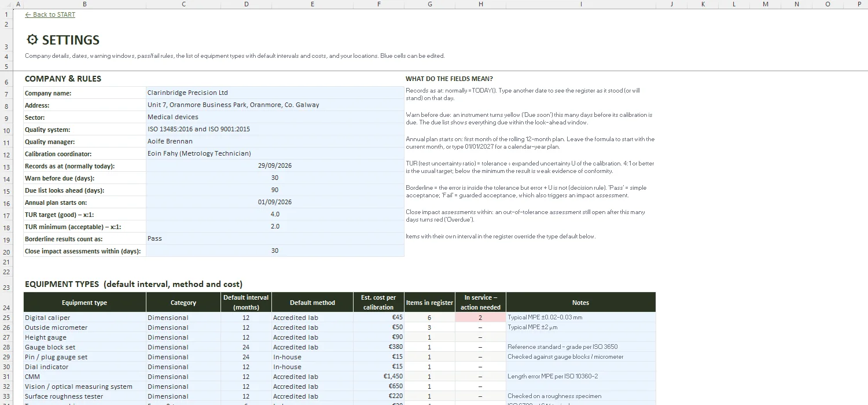Click the SETTINGS title cell
The width and height of the screenshot is (868, 405).
pos(63,40)
